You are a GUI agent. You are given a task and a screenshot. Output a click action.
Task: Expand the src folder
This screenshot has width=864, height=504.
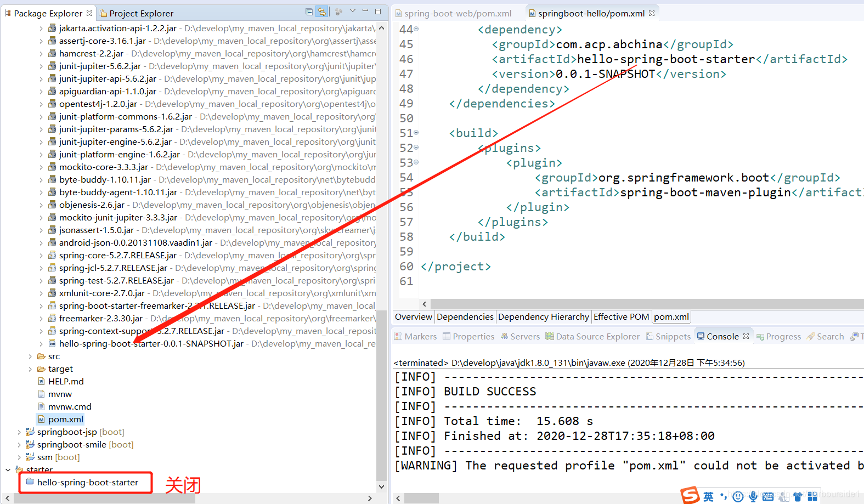click(x=30, y=356)
